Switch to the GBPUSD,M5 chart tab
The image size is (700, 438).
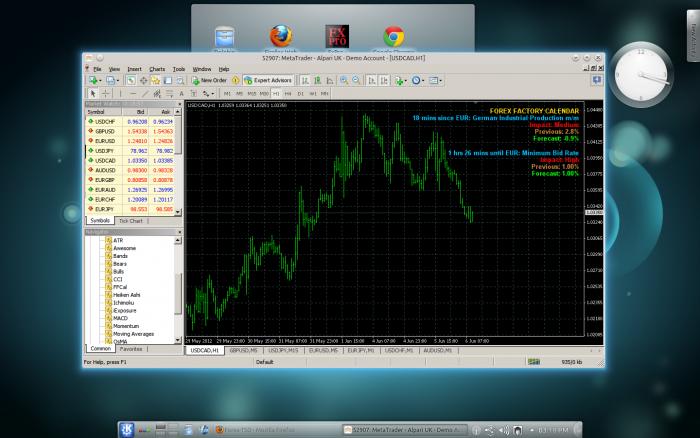(x=243, y=350)
